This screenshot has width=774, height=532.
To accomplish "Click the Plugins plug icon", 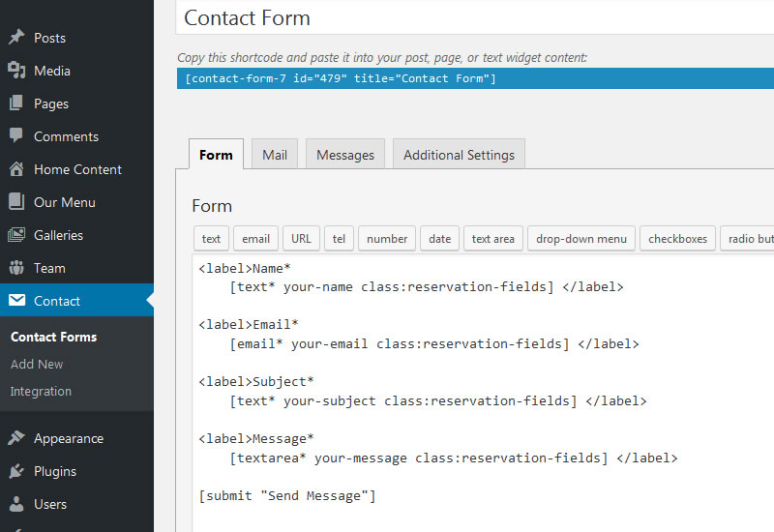I will click(16, 471).
